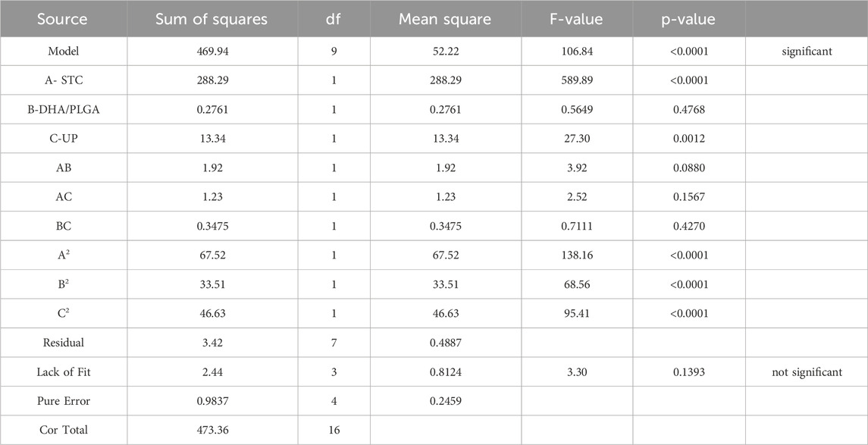Click the AC F-value 2.52
This screenshot has width=868, height=445.
tap(577, 197)
